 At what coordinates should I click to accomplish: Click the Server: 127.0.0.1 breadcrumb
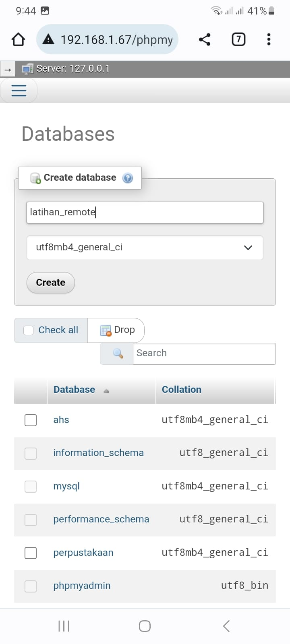pos(72,69)
